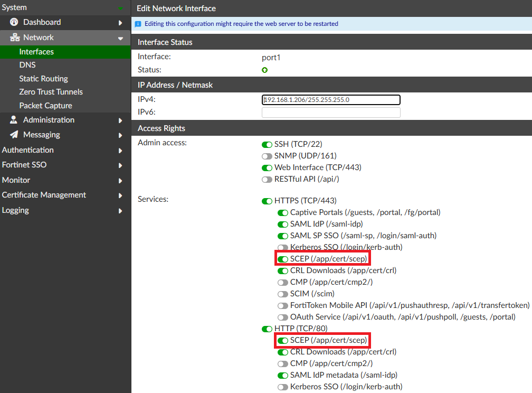Collapse the System section arrow
Viewport: 532px width, 393px height.
120,8
